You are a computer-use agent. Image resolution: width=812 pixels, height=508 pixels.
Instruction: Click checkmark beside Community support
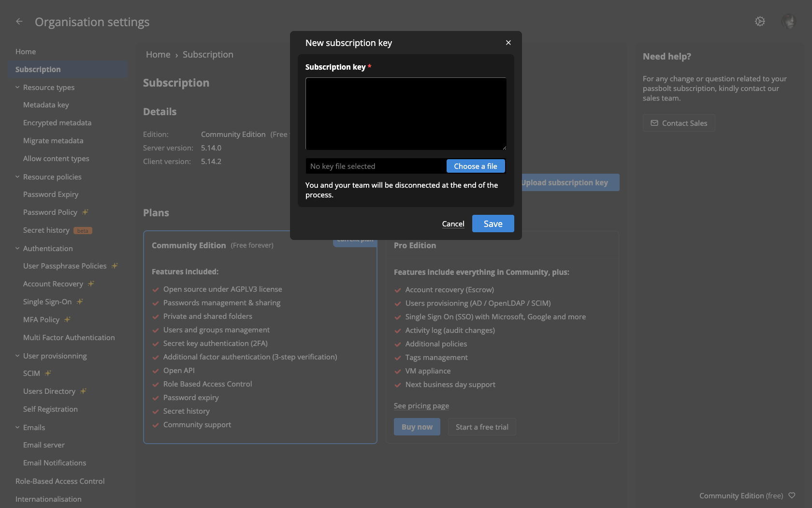[x=156, y=425]
